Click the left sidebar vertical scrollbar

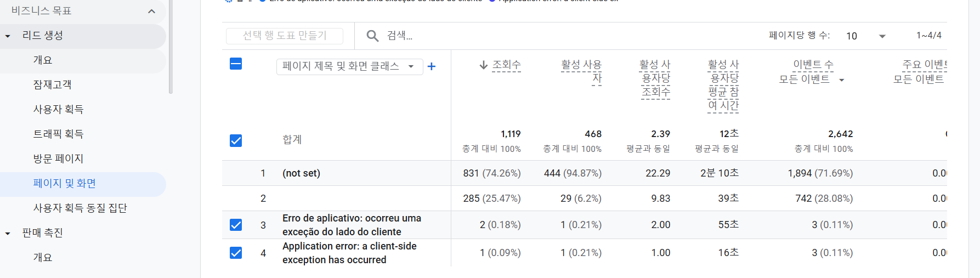click(x=171, y=47)
